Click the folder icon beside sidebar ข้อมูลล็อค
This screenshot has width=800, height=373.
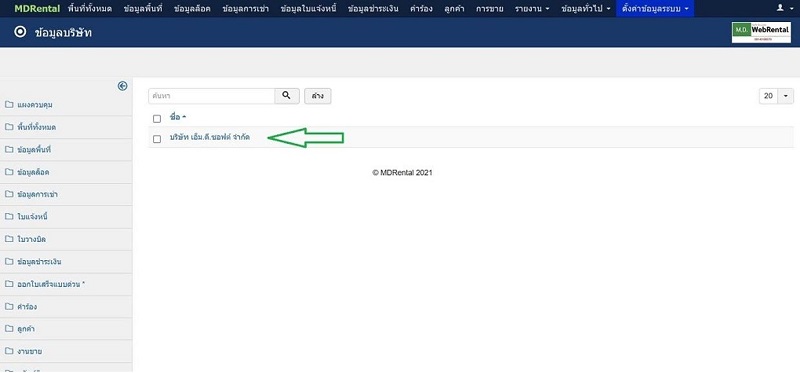click(9, 172)
